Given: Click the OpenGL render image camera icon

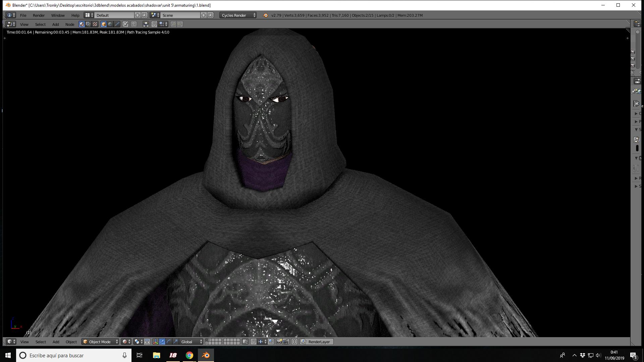Looking at the screenshot, I should click(279, 342).
